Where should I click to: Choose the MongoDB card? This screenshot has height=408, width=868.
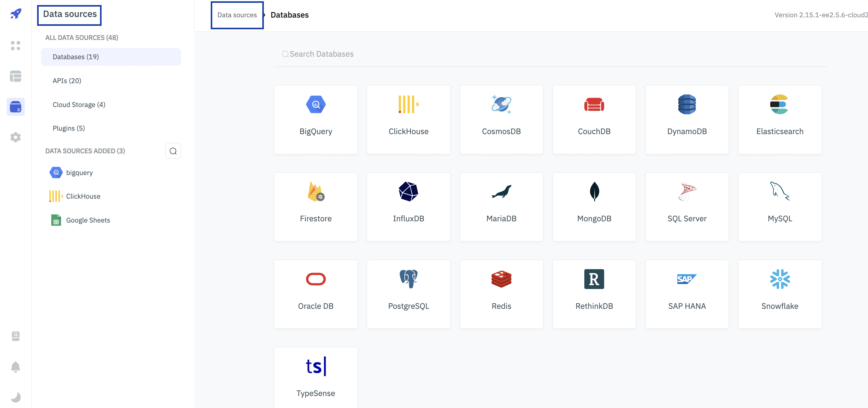tap(594, 207)
